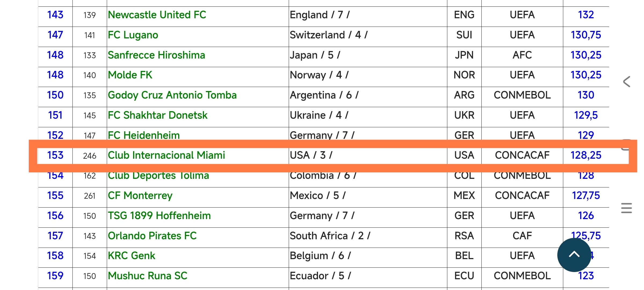Open CF Monterrey club link
The image size is (644, 290).
click(140, 195)
